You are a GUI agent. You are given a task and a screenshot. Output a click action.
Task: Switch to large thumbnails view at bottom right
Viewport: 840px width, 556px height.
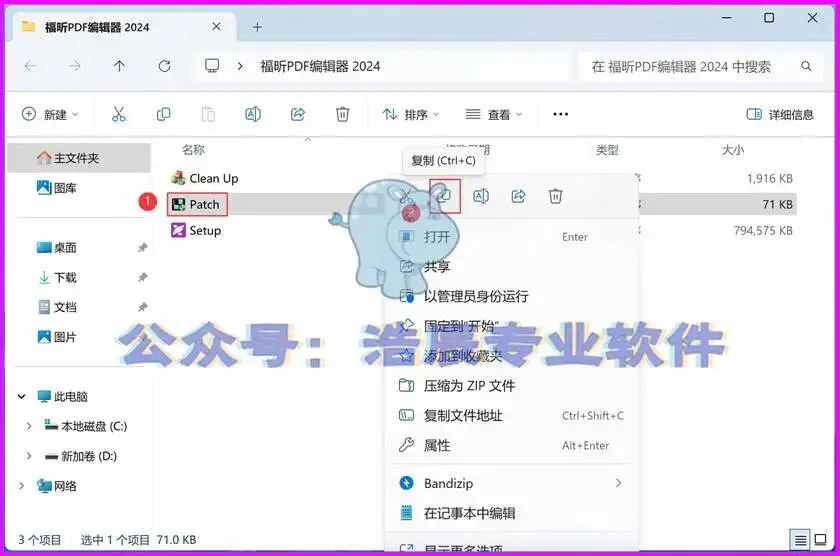point(820,539)
